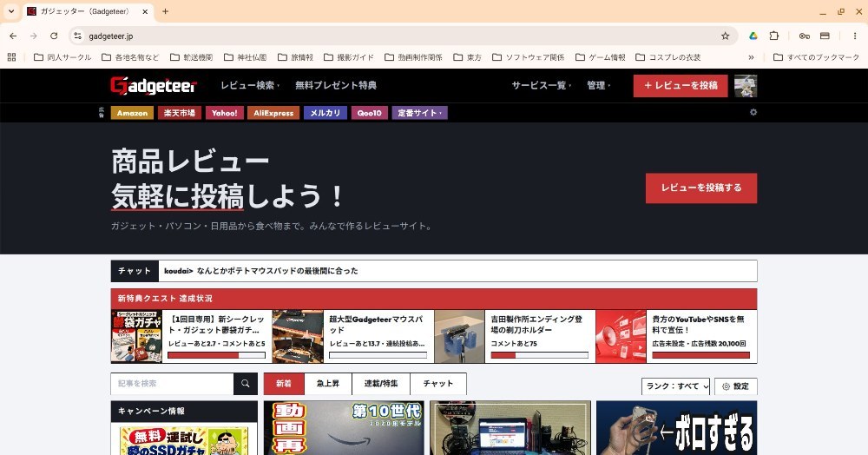Open the メルカリ store link
868x455 pixels.
(x=325, y=113)
